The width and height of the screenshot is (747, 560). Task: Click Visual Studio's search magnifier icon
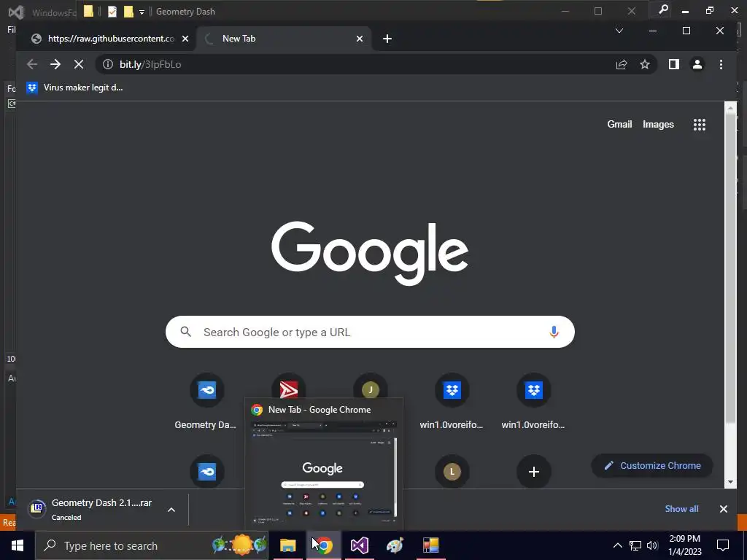click(x=663, y=9)
